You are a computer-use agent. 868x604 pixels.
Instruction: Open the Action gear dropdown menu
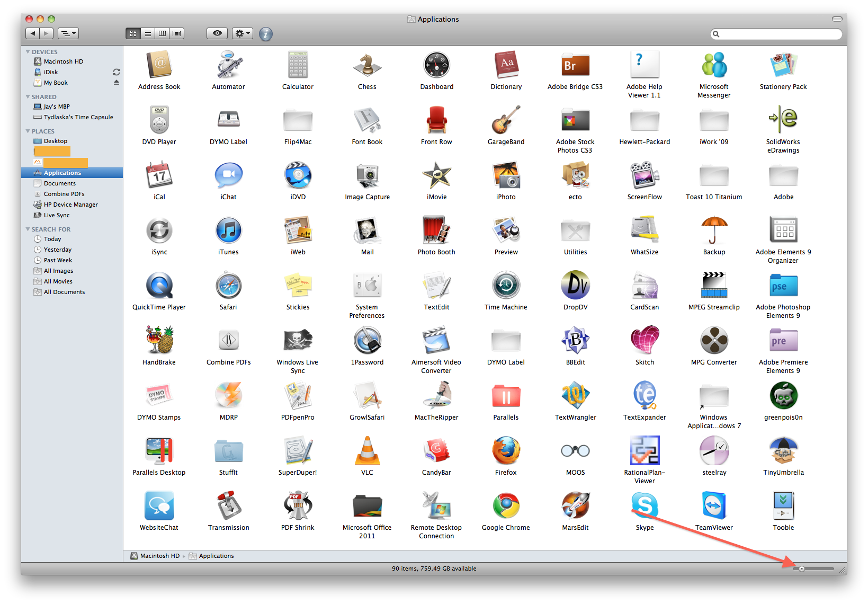point(243,33)
